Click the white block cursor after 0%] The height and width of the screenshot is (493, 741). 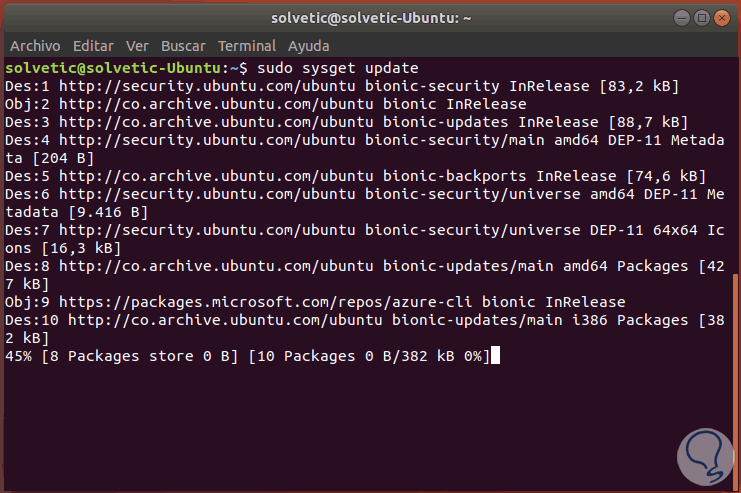494,356
